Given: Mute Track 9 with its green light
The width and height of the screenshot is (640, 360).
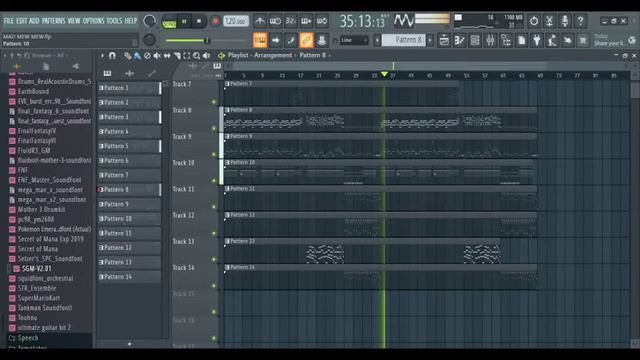Looking at the screenshot, I should pyautogui.click(x=214, y=154).
